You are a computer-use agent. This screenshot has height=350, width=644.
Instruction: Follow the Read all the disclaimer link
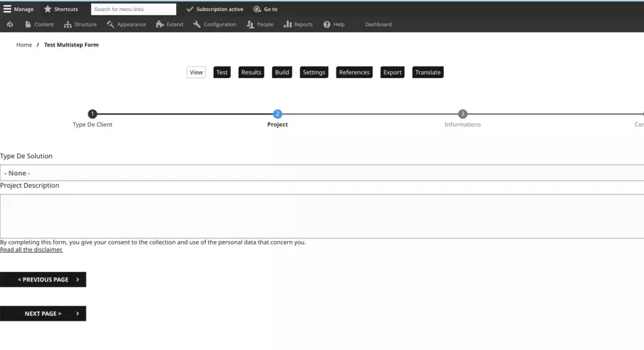(32, 249)
